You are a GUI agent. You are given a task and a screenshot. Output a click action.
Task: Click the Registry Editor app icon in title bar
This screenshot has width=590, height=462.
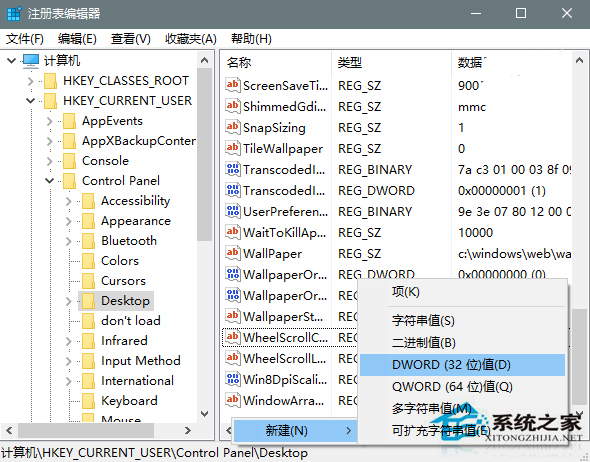(14, 14)
